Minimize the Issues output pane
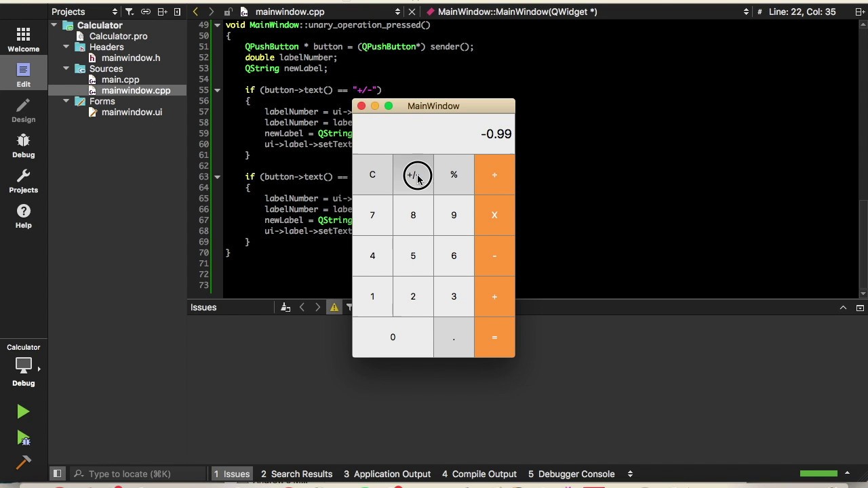Viewport: 868px width, 488px height. coord(843,308)
